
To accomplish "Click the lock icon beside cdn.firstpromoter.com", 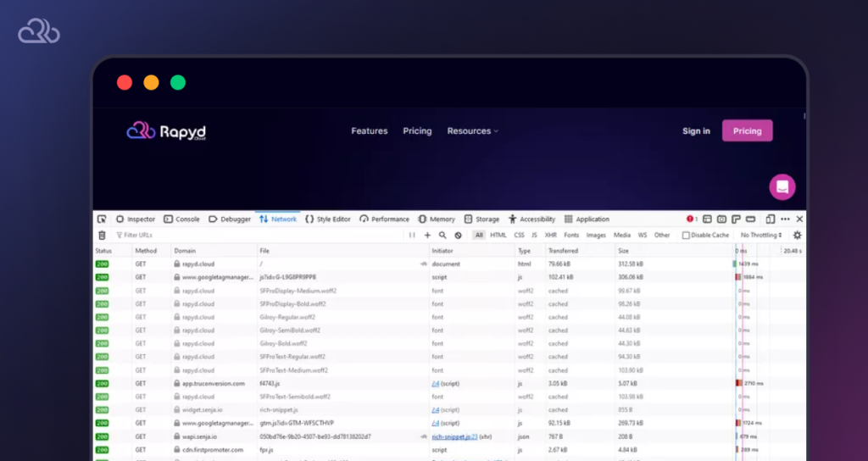I will 177,450.
